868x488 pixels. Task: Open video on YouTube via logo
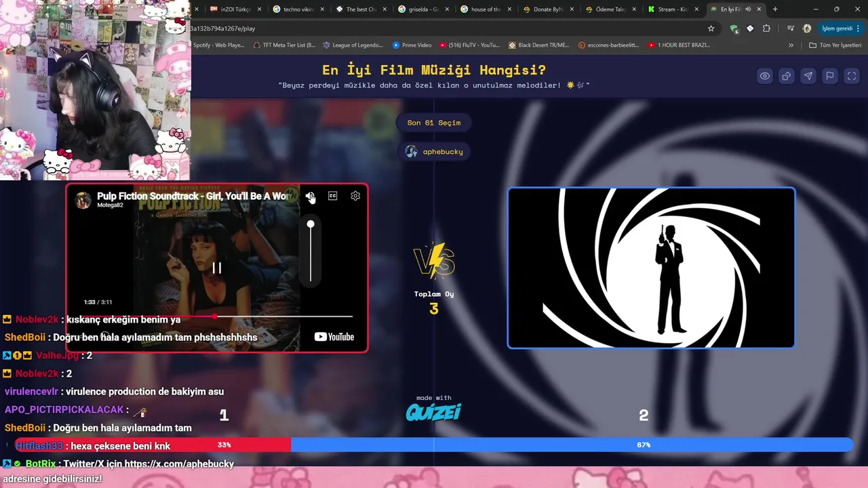[x=334, y=337]
